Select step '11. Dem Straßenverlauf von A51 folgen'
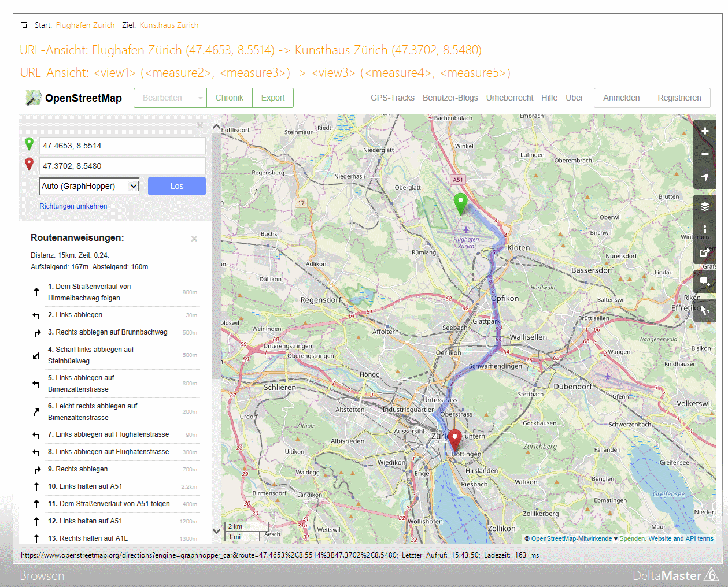728x587 pixels. coord(116,504)
